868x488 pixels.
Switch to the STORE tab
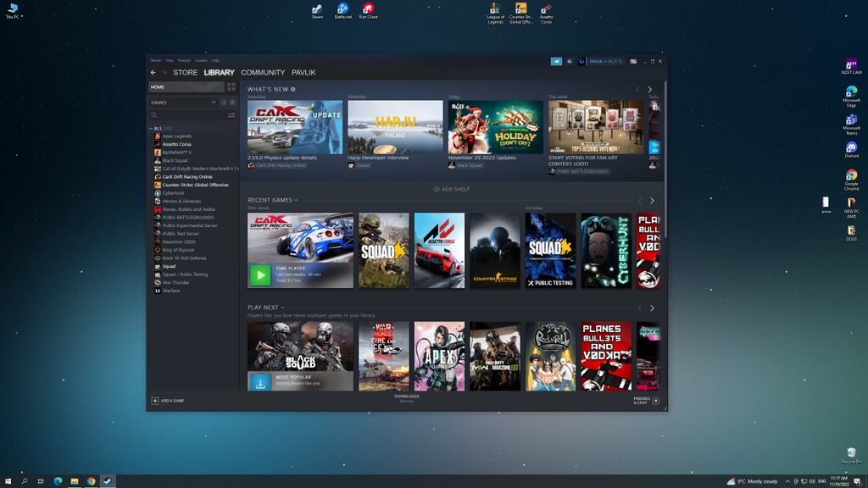(186, 73)
